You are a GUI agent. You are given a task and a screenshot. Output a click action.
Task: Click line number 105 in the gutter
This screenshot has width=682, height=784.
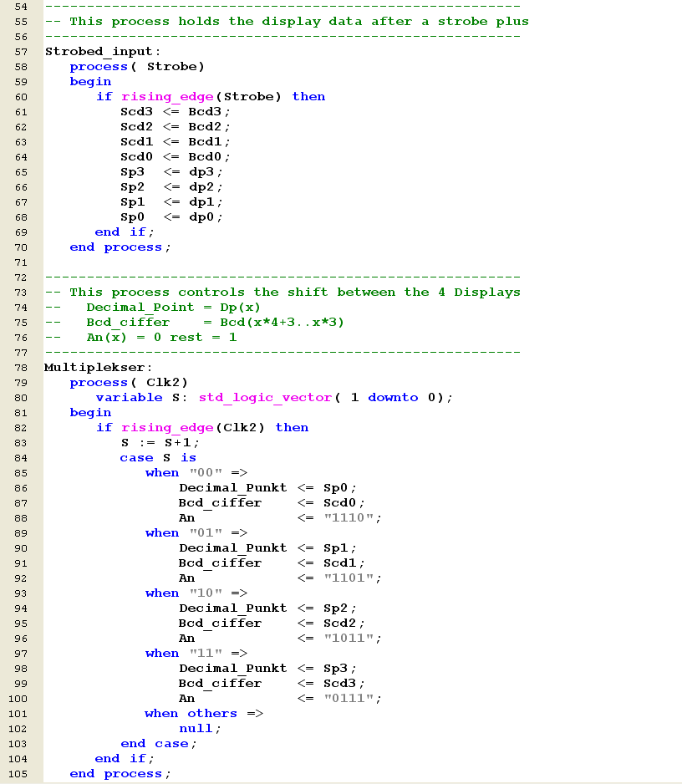[x=18, y=774]
